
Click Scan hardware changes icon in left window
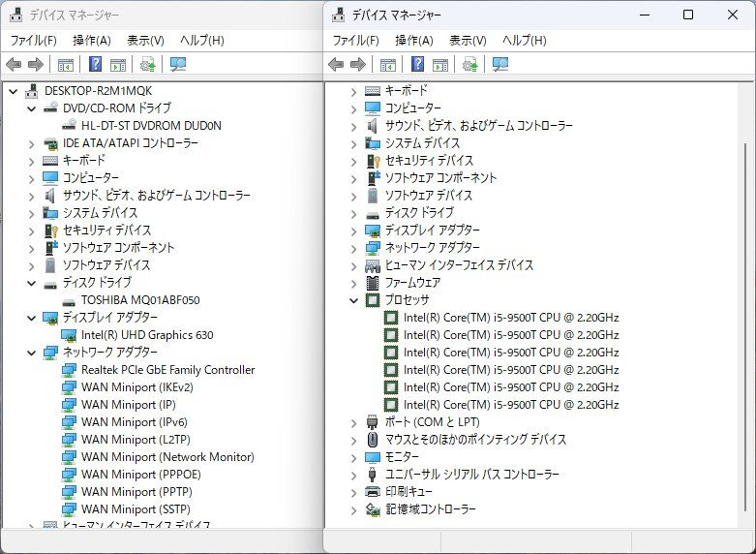[178, 64]
